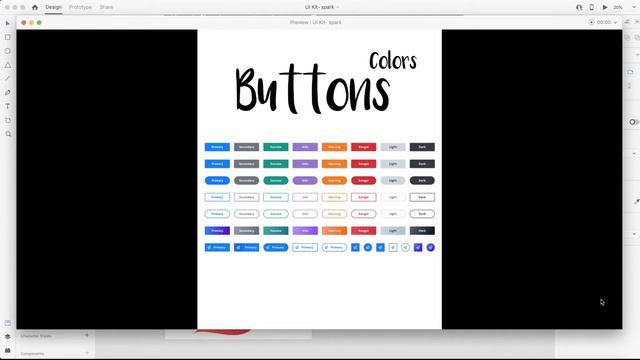
Task: Click the pill outline Primary button with rocket icon
Action: (334, 247)
